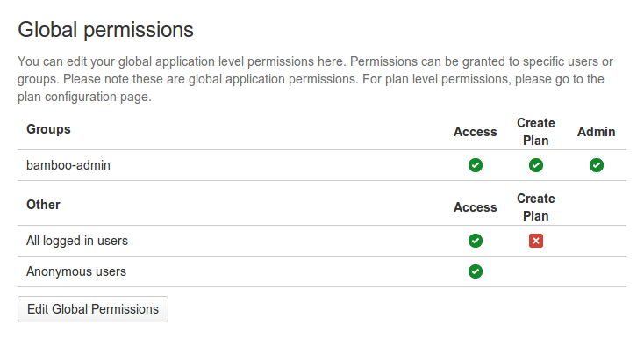Click Access header in Groups table
The width and height of the screenshot is (644, 340).
point(476,132)
